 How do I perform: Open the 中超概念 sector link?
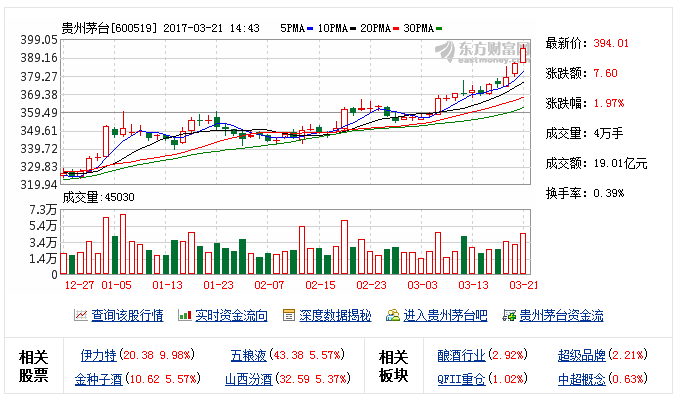(x=582, y=379)
